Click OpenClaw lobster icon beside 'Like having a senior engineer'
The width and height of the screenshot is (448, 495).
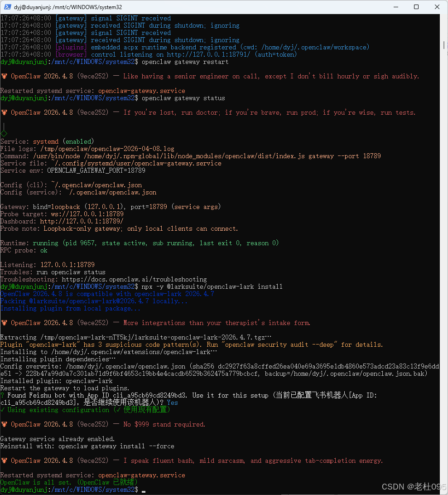point(4,76)
